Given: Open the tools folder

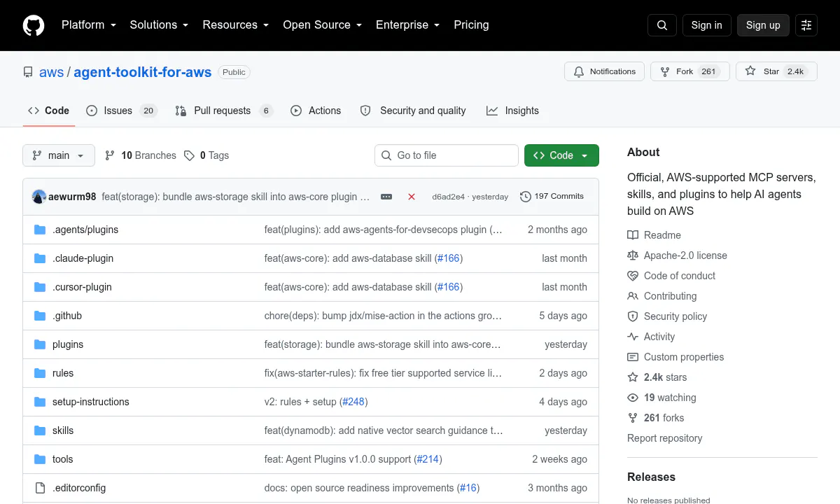Looking at the screenshot, I should pyautogui.click(x=63, y=459).
